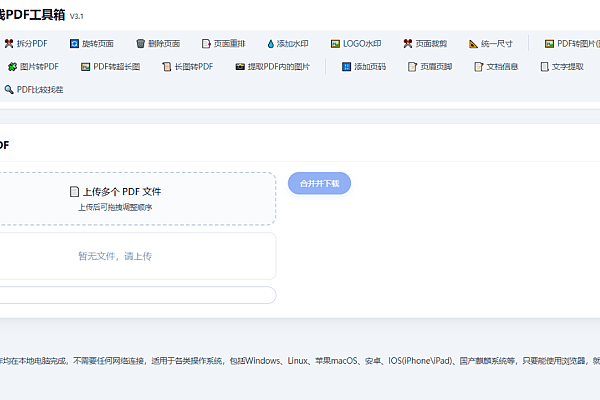Select the 旋转页面 rotate pages tool

pos(92,44)
